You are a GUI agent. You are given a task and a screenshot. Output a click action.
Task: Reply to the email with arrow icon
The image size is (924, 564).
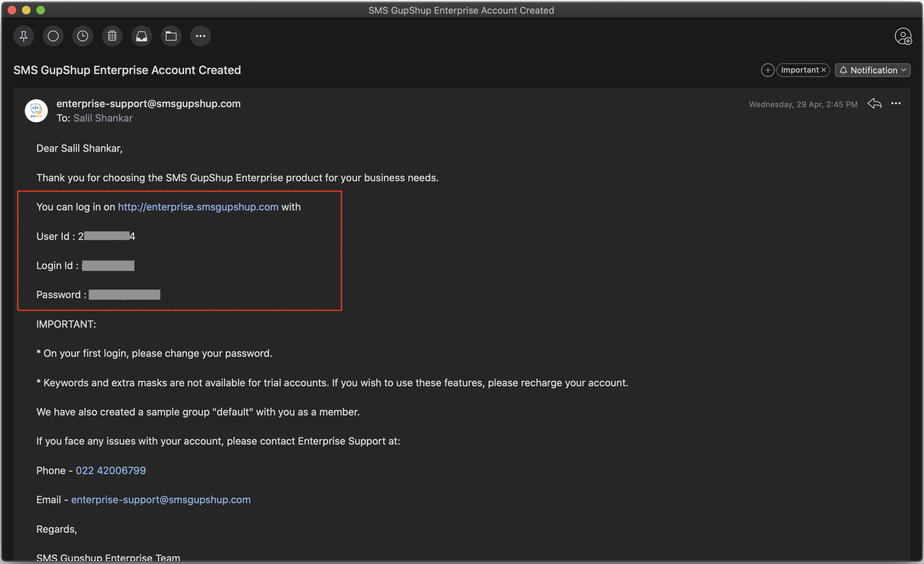(x=874, y=104)
